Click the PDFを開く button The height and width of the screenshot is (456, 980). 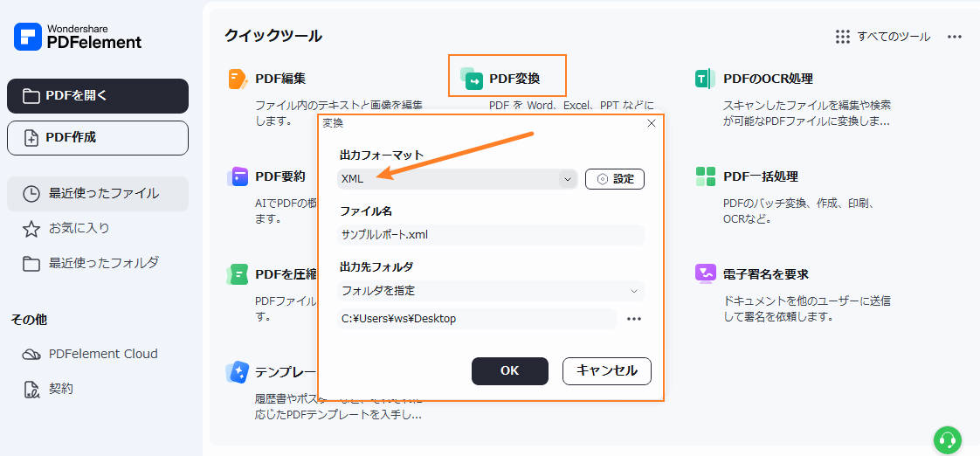click(98, 96)
